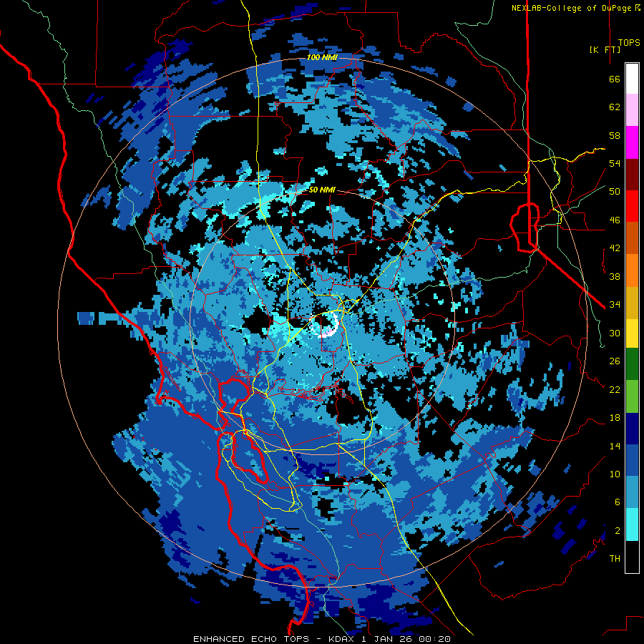Select the magenta legend swatch
644x644 pixels.
click(x=632, y=142)
